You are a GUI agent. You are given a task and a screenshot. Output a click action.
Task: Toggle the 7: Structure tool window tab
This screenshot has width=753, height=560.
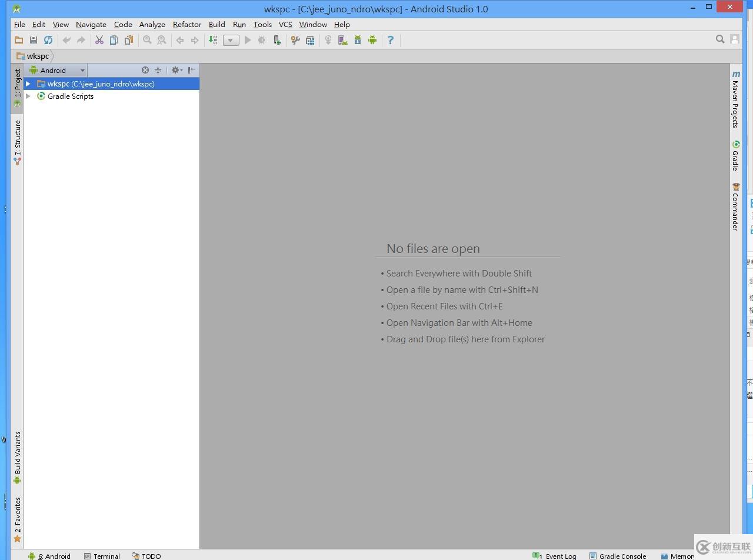point(17,142)
